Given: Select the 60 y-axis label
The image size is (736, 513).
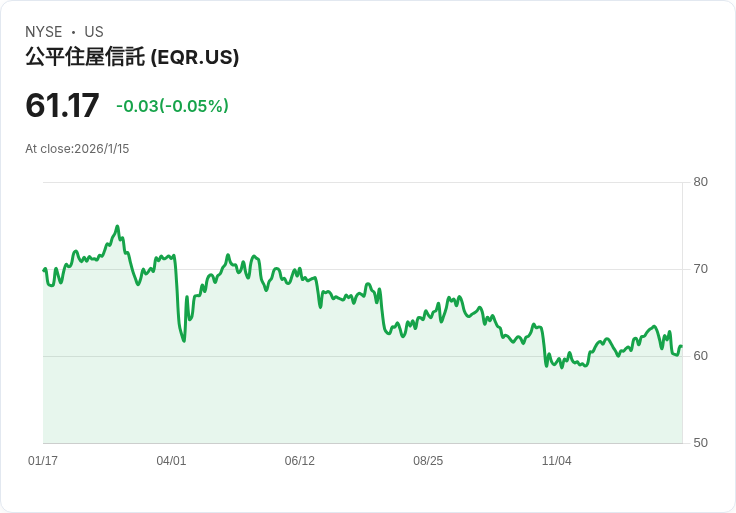Looking at the screenshot, I should point(701,356).
